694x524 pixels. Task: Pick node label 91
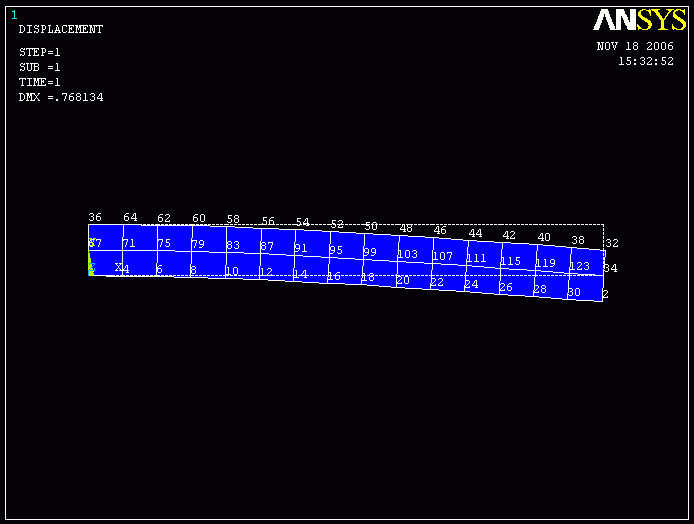click(x=301, y=248)
